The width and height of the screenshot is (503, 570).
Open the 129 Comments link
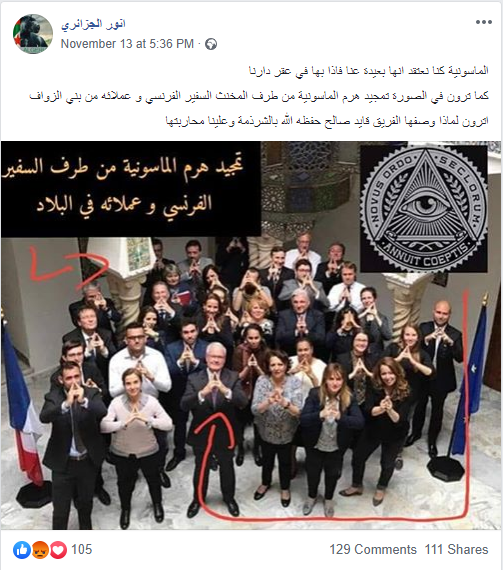373,549
